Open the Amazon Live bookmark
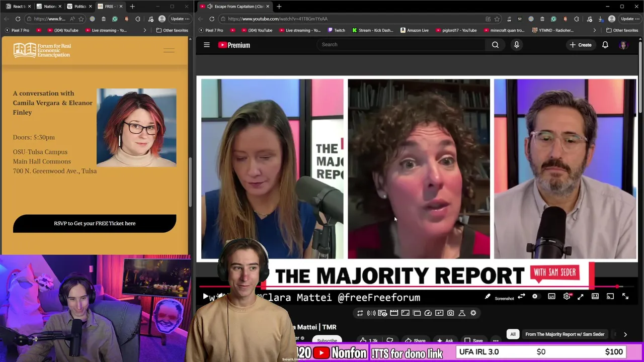This screenshot has height=362, width=644. point(415,30)
